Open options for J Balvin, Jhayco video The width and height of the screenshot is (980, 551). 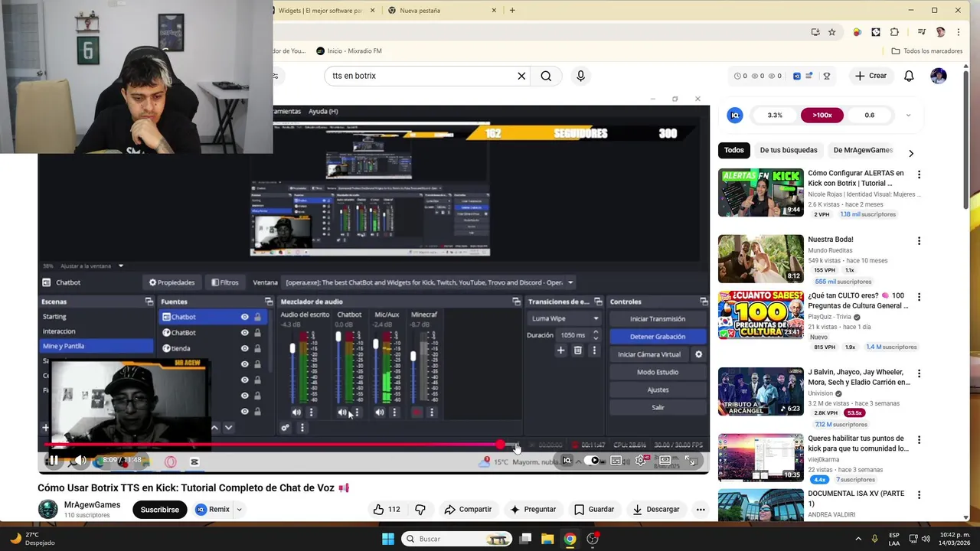[919, 373]
